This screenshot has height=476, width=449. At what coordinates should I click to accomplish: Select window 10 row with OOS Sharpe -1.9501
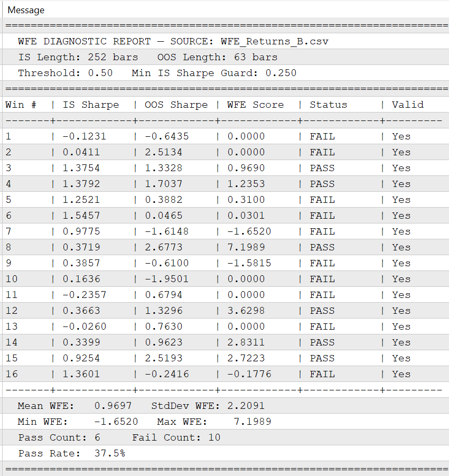click(226, 278)
